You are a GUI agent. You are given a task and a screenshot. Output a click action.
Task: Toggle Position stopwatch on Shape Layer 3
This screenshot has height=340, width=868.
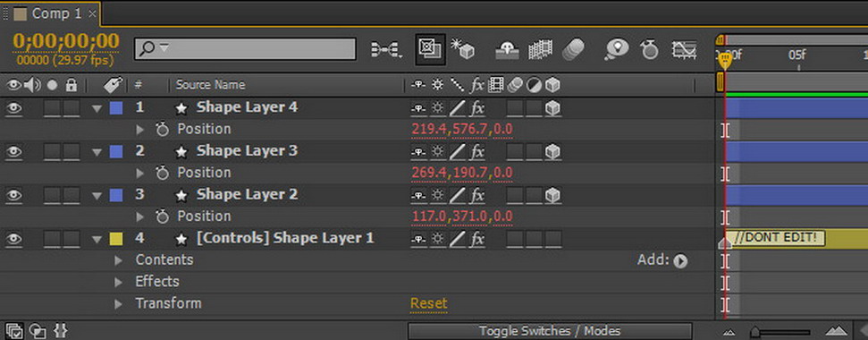coord(162,174)
